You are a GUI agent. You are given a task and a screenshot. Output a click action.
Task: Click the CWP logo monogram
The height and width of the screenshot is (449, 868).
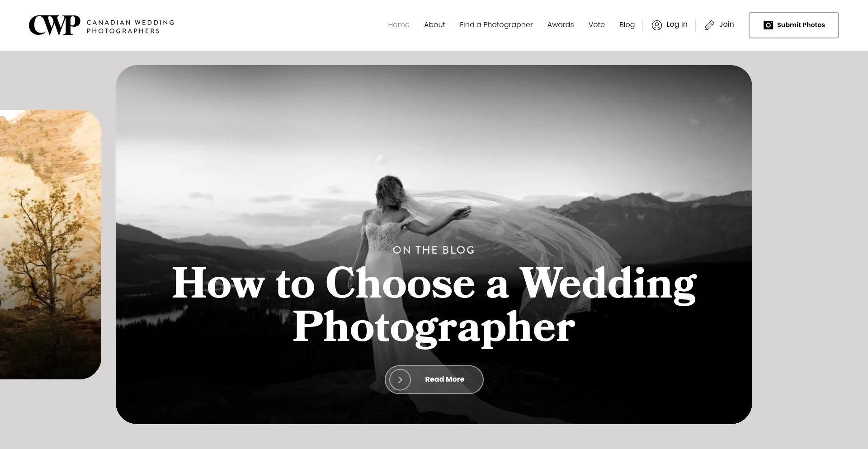click(54, 25)
